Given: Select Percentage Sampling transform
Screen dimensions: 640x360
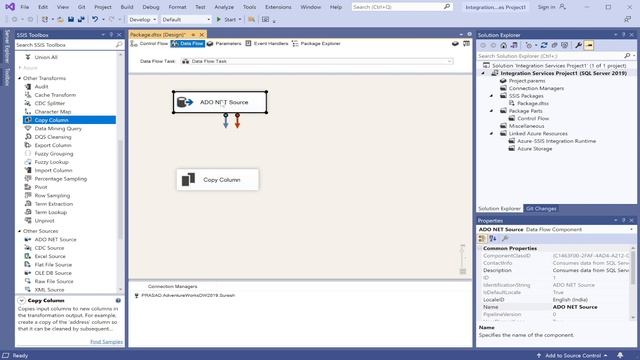Looking at the screenshot, I should coord(60,179).
